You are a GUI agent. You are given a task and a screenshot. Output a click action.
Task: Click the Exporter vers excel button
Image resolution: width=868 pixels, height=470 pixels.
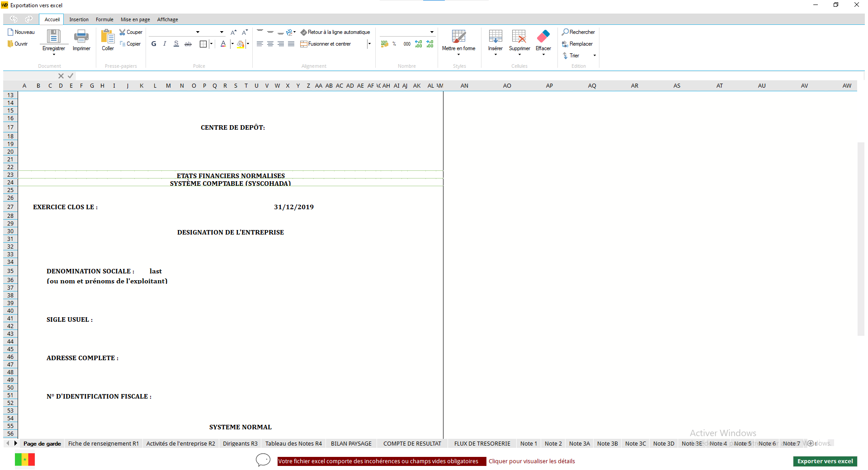pos(825,461)
